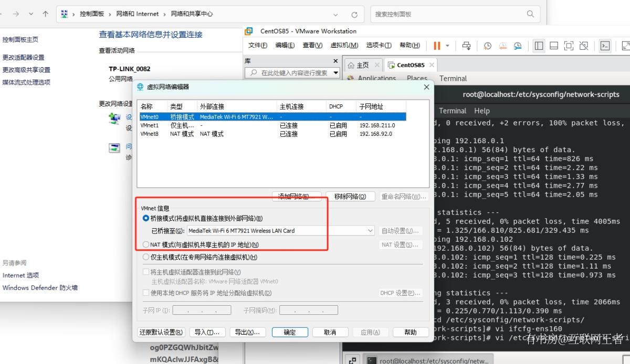Select the VMnet8 row in network list
This screenshot has width=630, height=364.
click(x=272, y=134)
